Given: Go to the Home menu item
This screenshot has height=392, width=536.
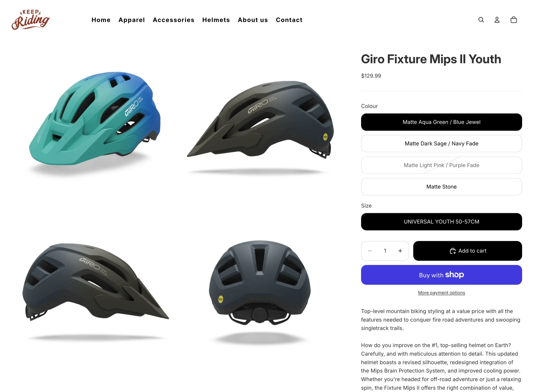Looking at the screenshot, I should pyautogui.click(x=101, y=20).
